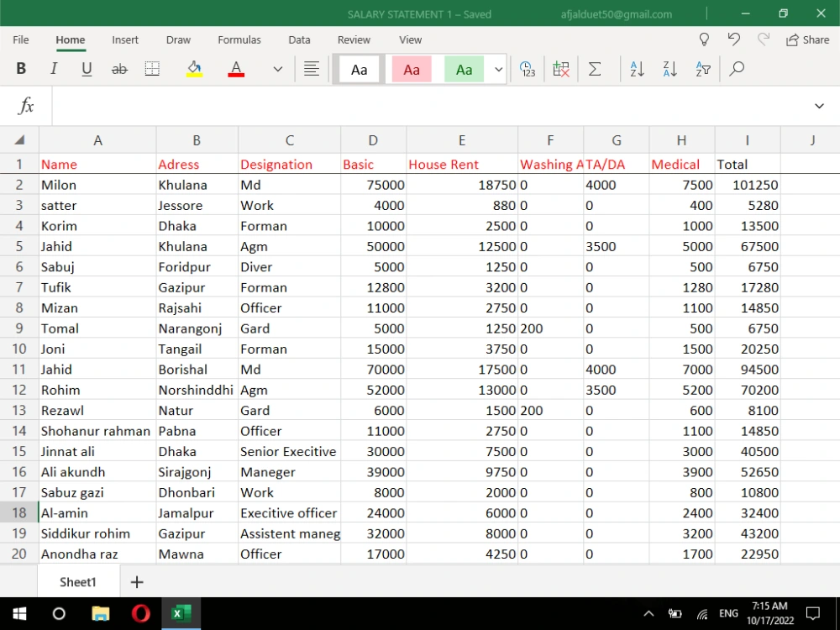Apply the Bad (red) cell style
840x630 pixels.
click(x=412, y=69)
